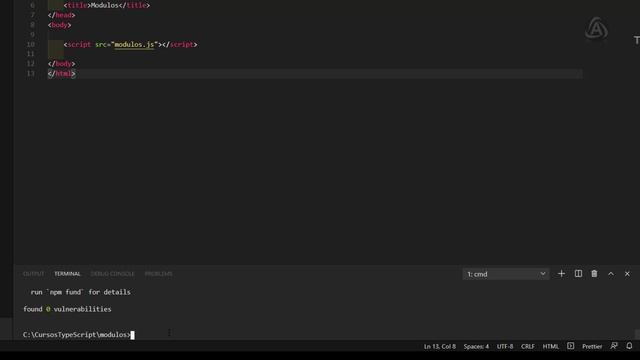Maximize panel with the up chevron
This screenshot has height=360, width=640.
(611, 274)
